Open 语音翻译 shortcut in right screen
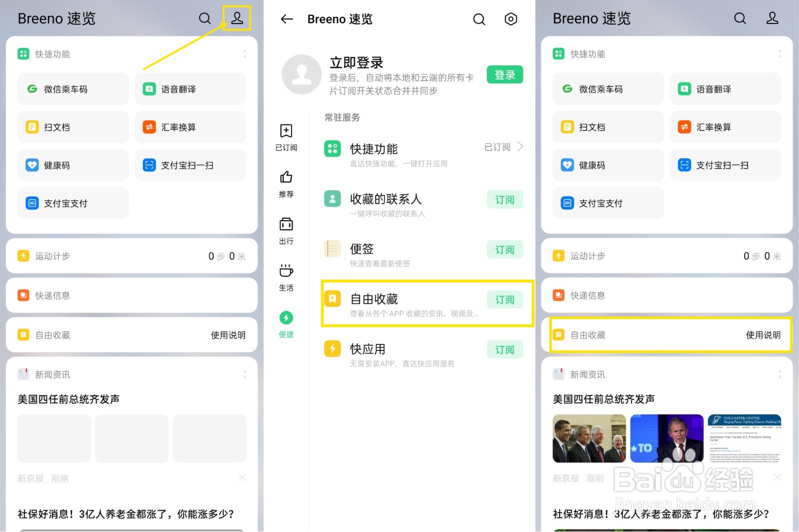Viewport: 799px width, 532px height. [x=726, y=89]
